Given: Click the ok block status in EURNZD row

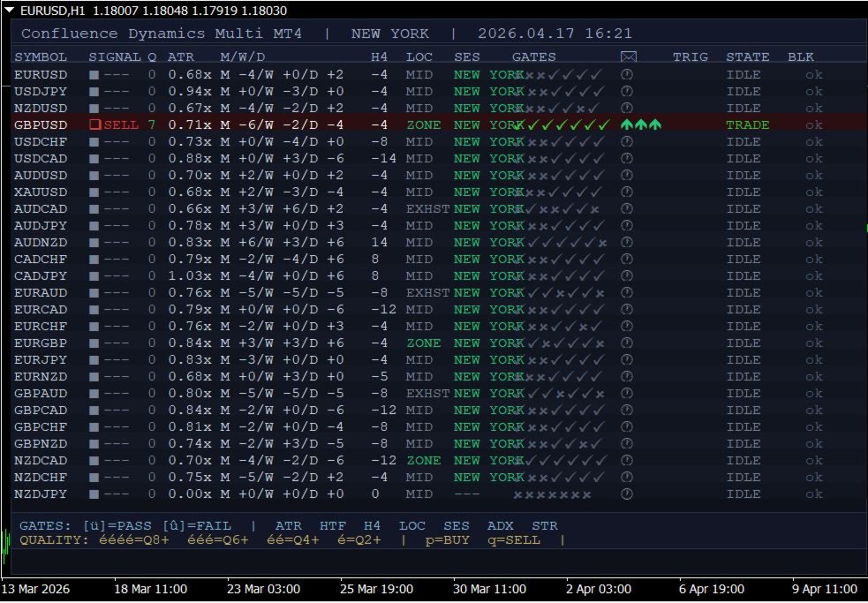Looking at the screenshot, I should pyautogui.click(x=814, y=376).
